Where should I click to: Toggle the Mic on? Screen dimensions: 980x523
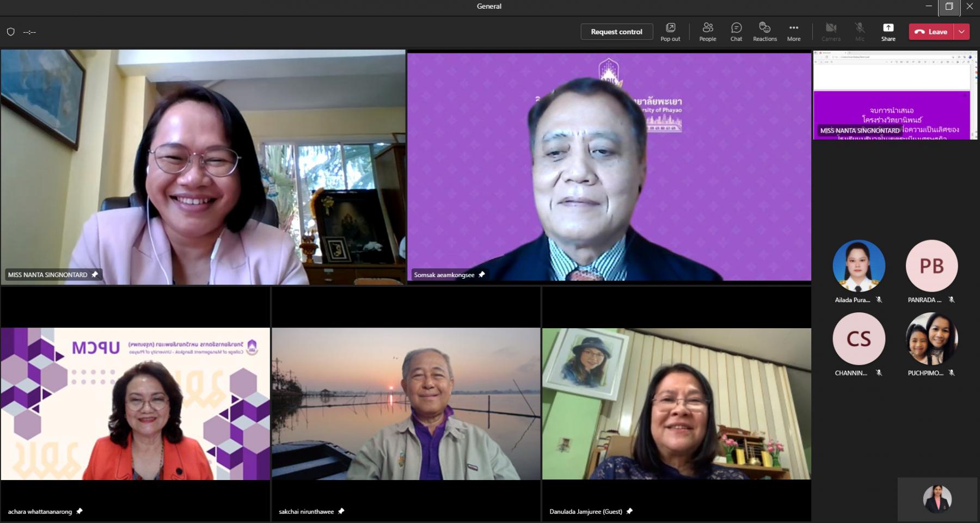point(860,32)
